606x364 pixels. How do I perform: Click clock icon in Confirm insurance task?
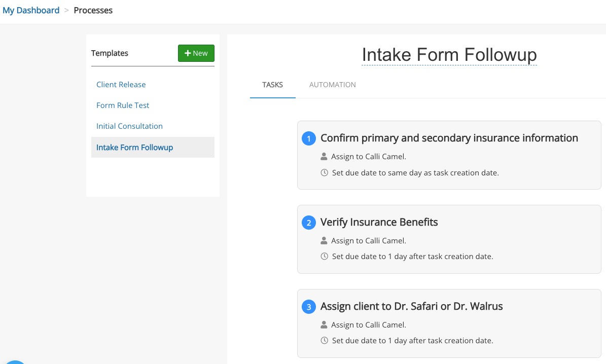pyautogui.click(x=325, y=173)
